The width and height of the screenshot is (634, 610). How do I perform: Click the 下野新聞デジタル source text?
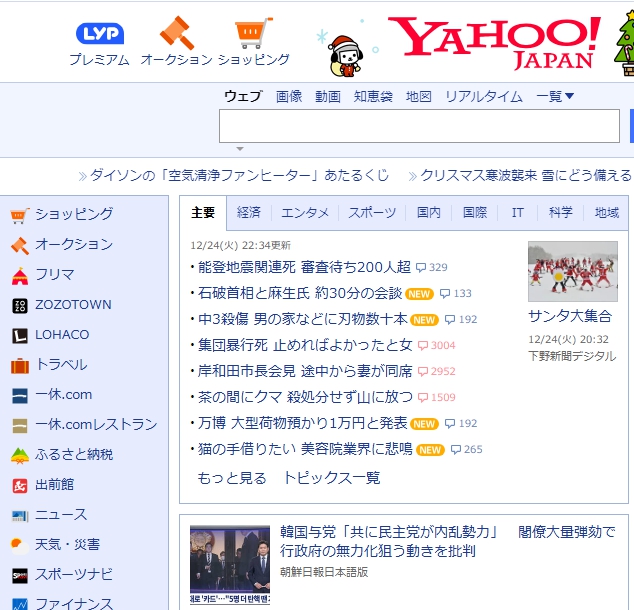pyautogui.click(x=572, y=356)
